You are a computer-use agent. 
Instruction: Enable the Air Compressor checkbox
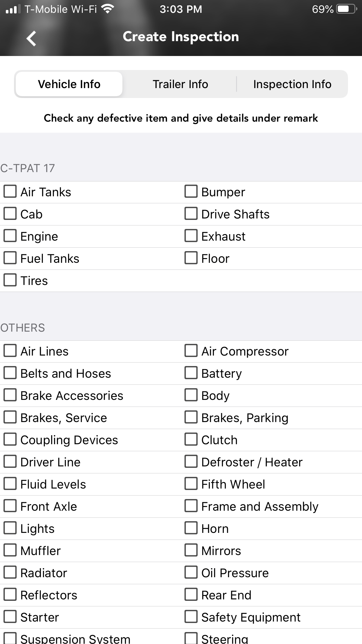click(x=191, y=351)
